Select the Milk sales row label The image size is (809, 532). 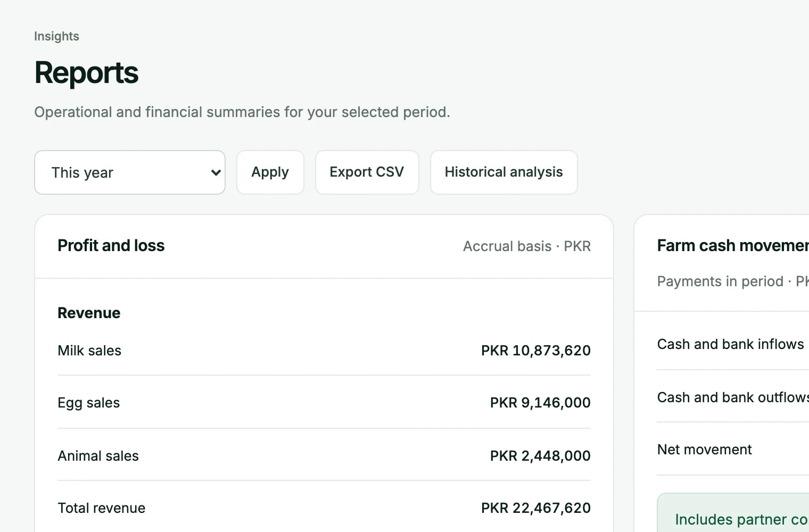coord(89,351)
